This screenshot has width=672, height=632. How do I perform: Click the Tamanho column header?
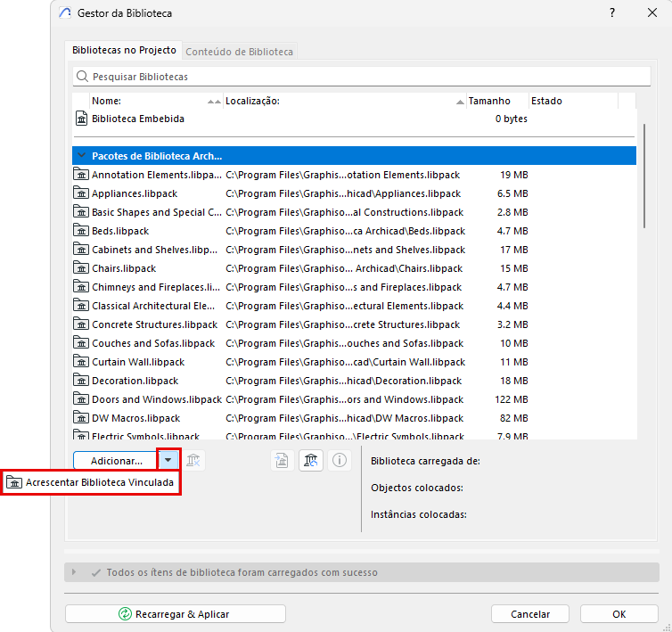(x=497, y=102)
